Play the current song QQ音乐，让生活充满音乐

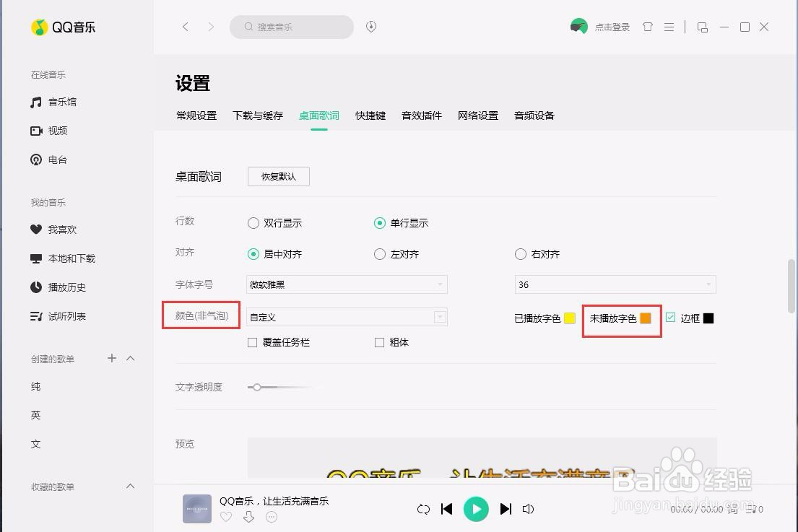coord(476,509)
